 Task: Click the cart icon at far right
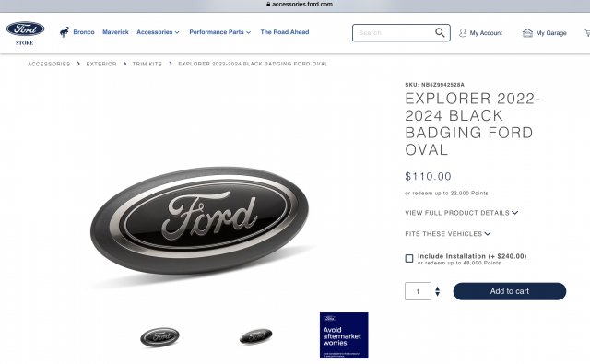[x=587, y=33]
